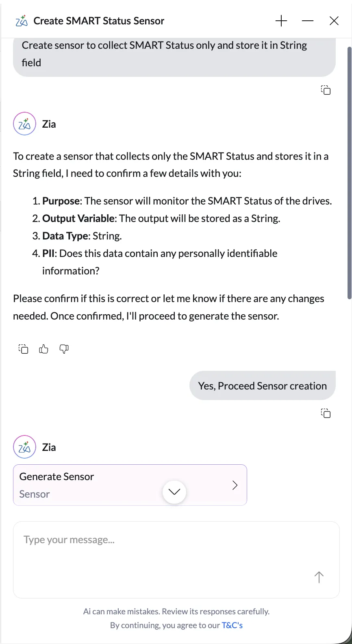Copy Zia's confirmation response
The image size is (352, 644).
(24, 349)
